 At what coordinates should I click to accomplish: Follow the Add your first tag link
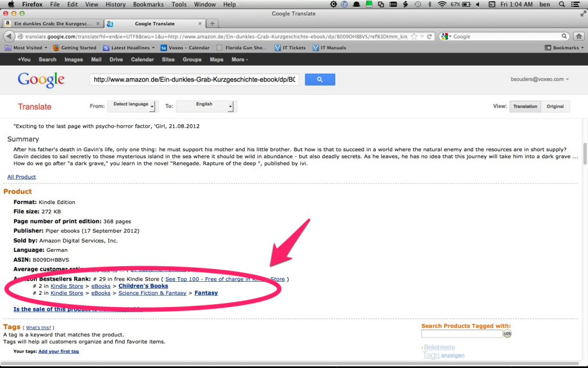tap(59, 351)
